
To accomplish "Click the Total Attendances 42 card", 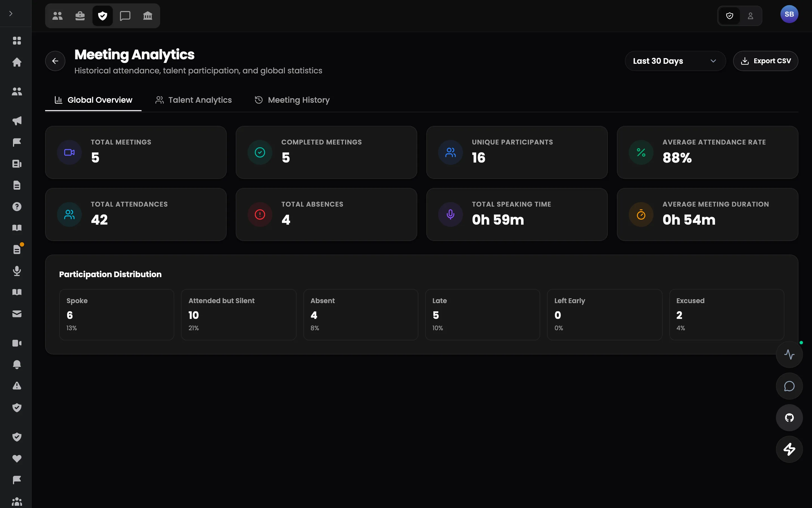I will (136, 214).
